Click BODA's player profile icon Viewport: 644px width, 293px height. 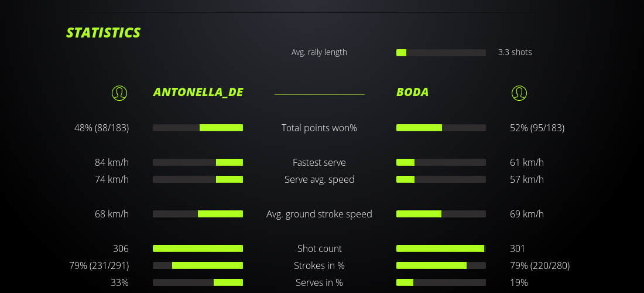(x=519, y=93)
